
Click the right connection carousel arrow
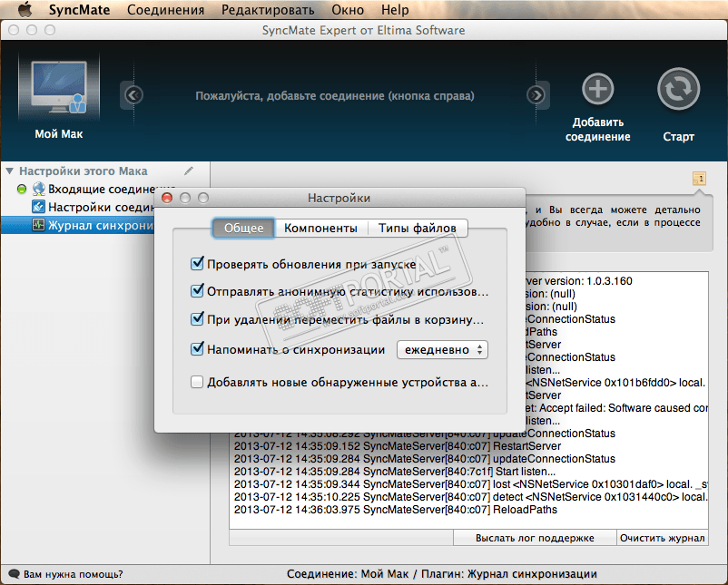(536, 95)
